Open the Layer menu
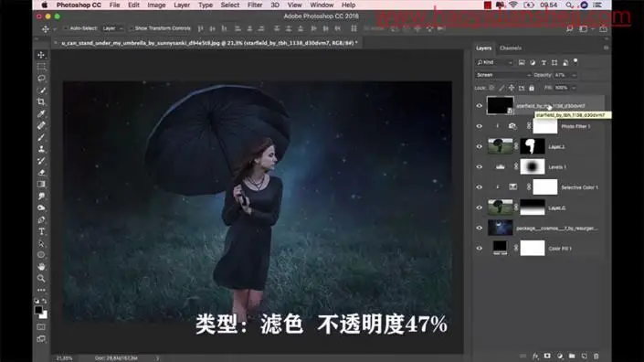 (182, 5)
